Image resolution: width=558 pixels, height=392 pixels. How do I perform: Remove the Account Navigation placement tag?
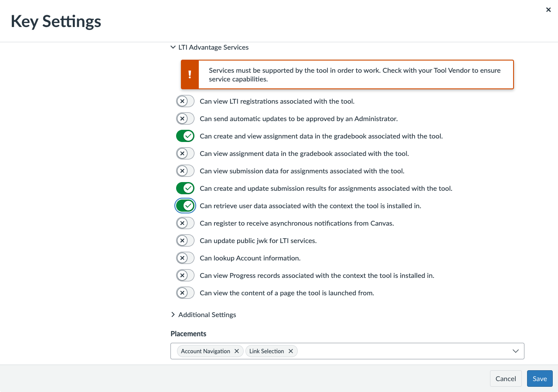[x=237, y=351]
